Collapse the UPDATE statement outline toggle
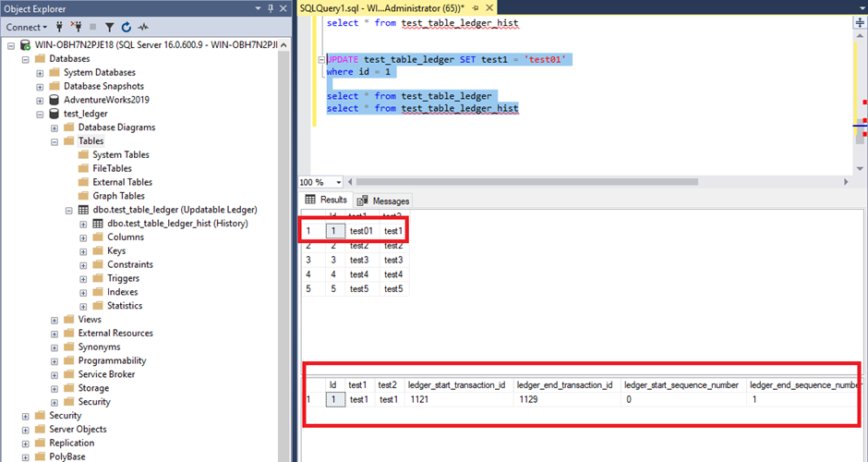This screenshot has width=868, height=462. click(321, 59)
